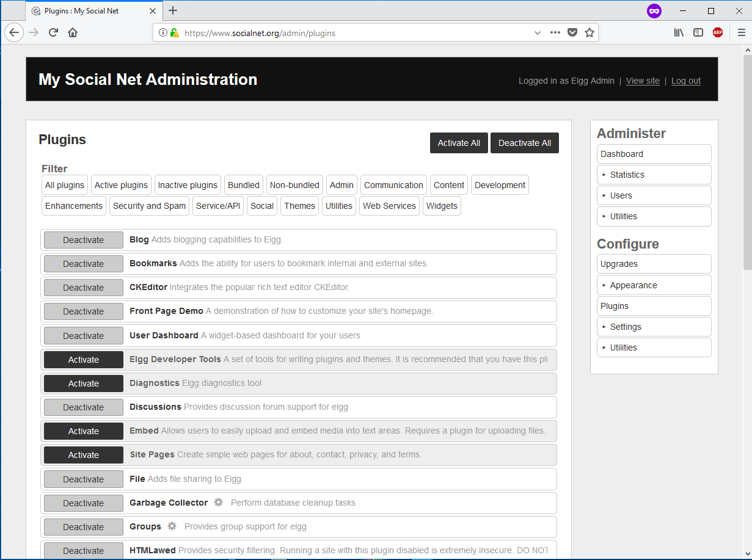The height and width of the screenshot is (560, 752).
Task: Toggle the sidebar view icon
Action: (x=698, y=33)
